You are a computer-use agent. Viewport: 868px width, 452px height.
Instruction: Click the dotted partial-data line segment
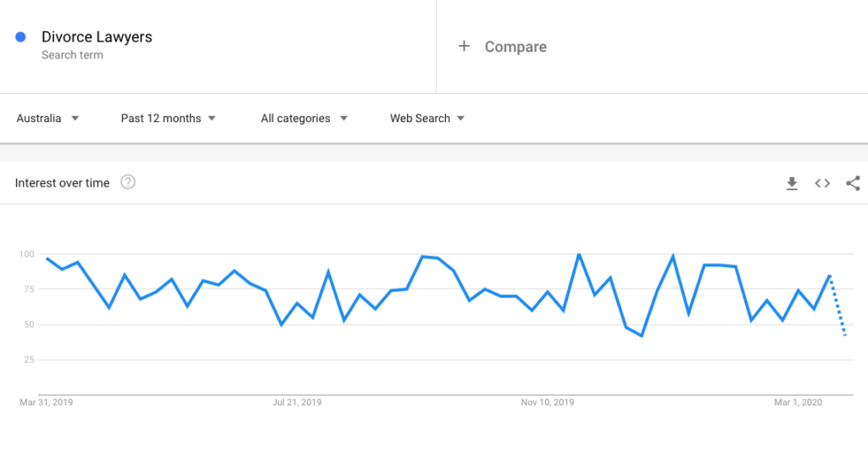(x=837, y=305)
